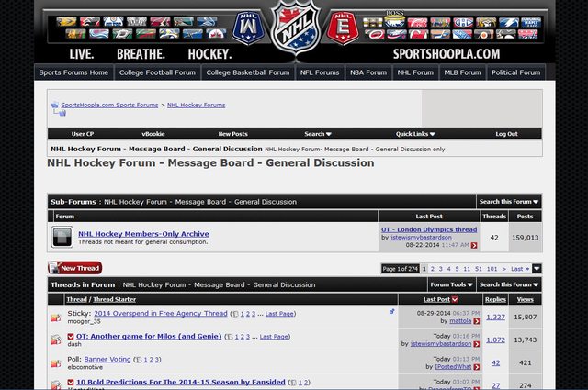Click first-unread icon before 10 Bold Predictions
Viewport: 588px width, 390px height.
[71, 382]
